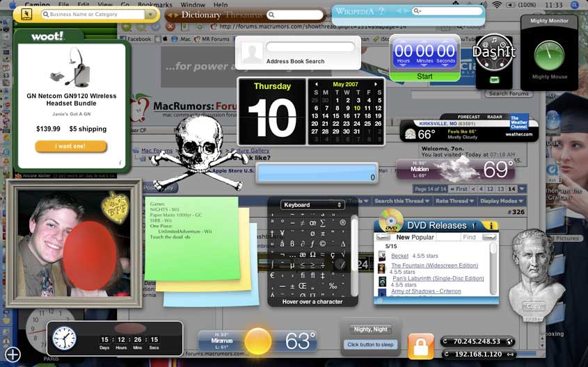Go to previous month in calendar
588x367 pixels.
(316, 84)
